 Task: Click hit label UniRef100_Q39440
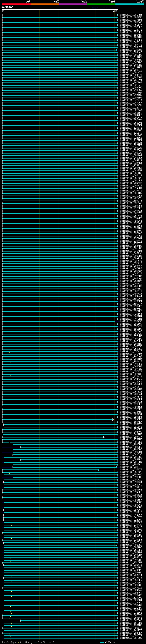pyautogui.click(x=131, y=565)
